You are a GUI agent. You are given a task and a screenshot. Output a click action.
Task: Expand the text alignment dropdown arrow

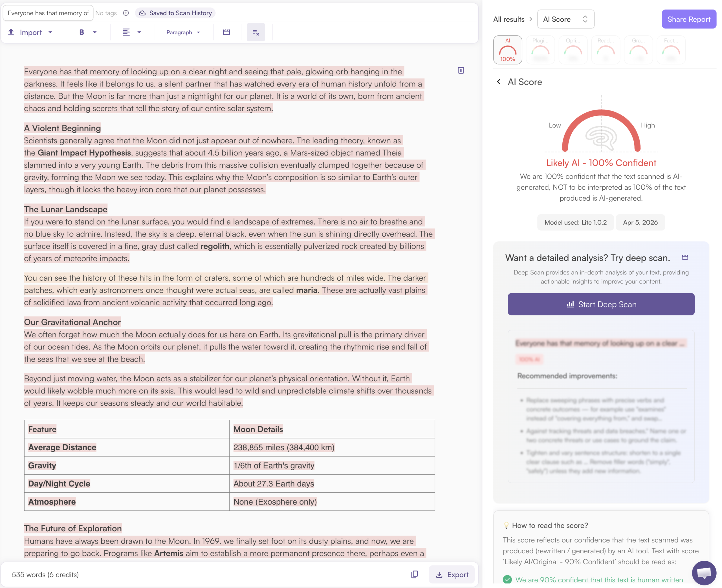(139, 32)
